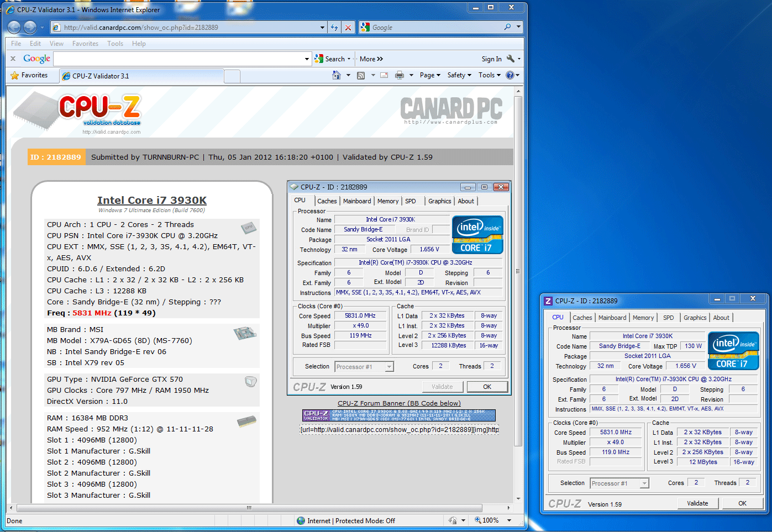Viewport: 772px width, 532px height.
Task: Switch to Graphics tab in CPU-Z desktop window
Action: [695, 318]
